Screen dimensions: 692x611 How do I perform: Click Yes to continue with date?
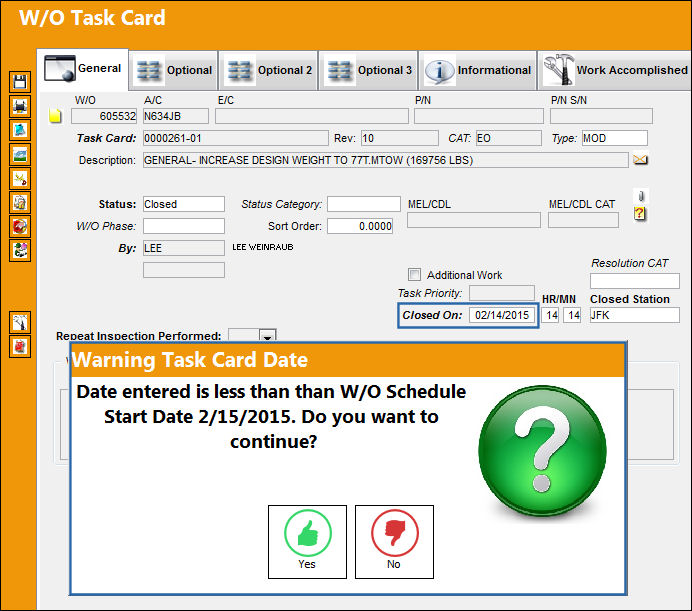pyautogui.click(x=307, y=542)
